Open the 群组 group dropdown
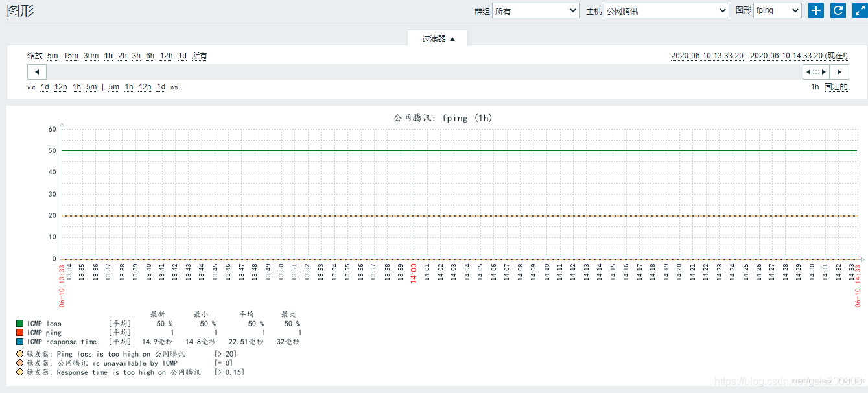The image size is (868, 393). coord(535,10)
